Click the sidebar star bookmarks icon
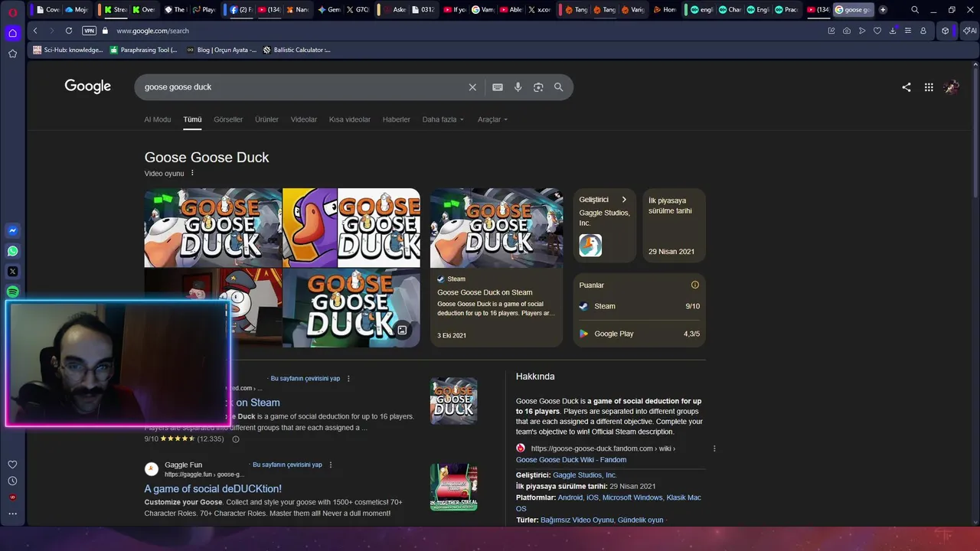The width and height of the screenshot is (980, 551). tap(12, 54)
